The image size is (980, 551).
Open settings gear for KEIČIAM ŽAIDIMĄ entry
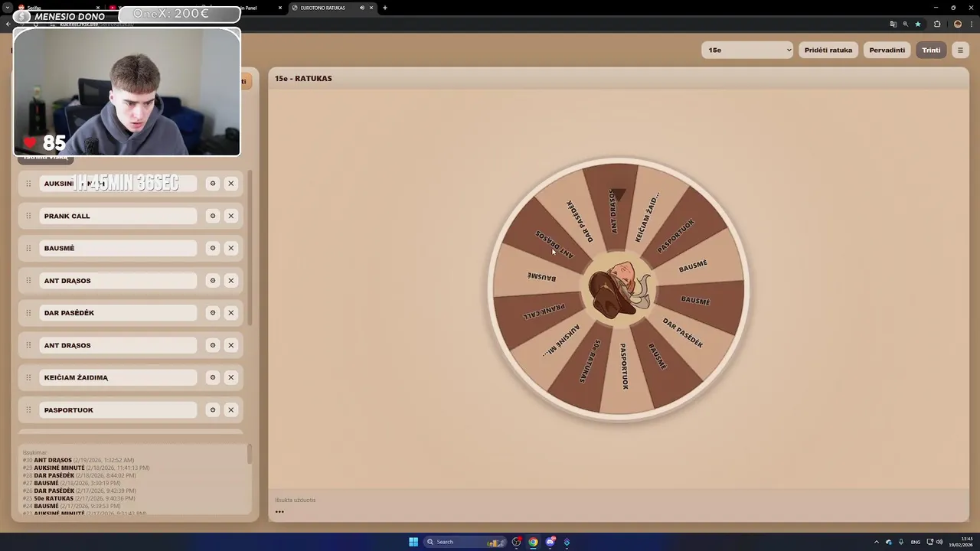click(213, 377)
